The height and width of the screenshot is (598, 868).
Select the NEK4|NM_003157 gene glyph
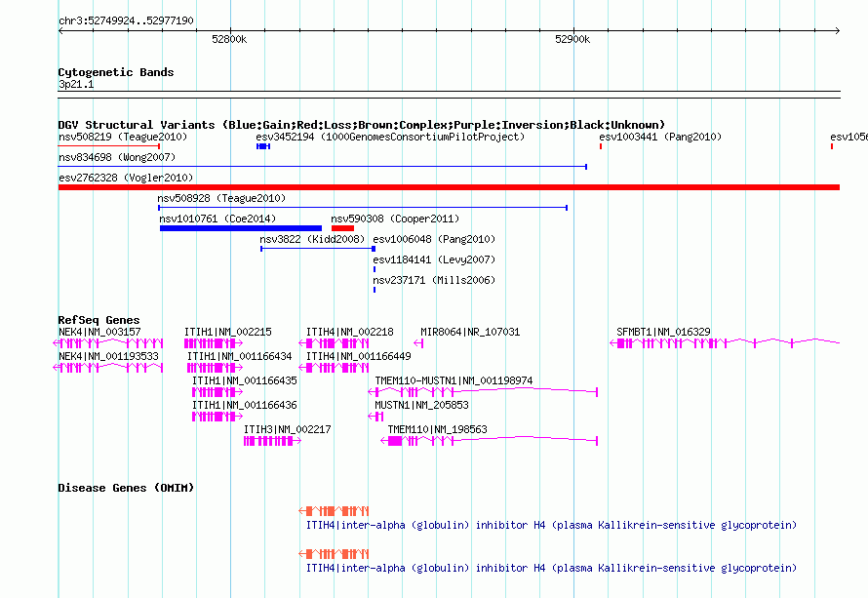click(108, 343)
